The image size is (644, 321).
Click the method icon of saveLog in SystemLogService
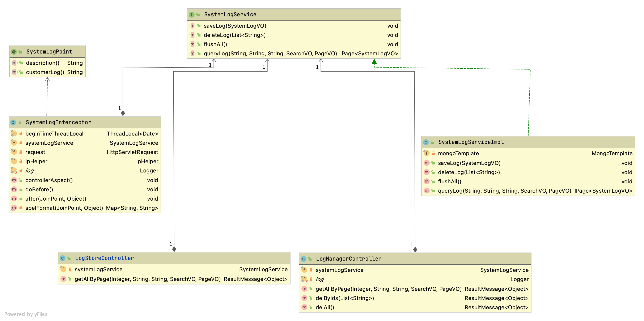coord(192,26)
